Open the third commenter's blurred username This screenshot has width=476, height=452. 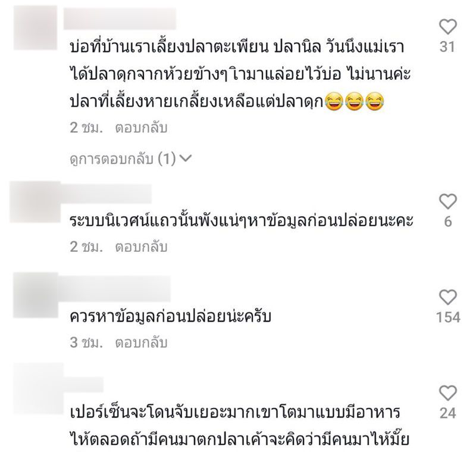[x=114, y=289]
